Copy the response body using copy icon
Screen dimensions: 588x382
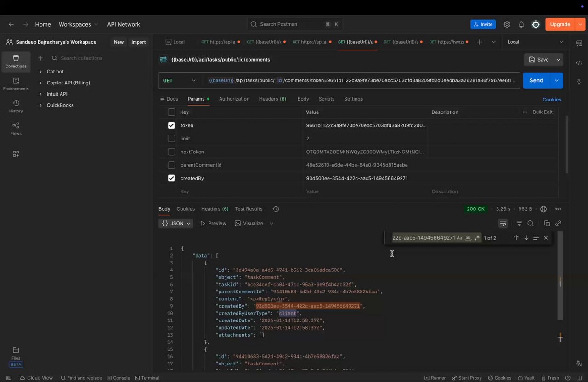point(547,224)
